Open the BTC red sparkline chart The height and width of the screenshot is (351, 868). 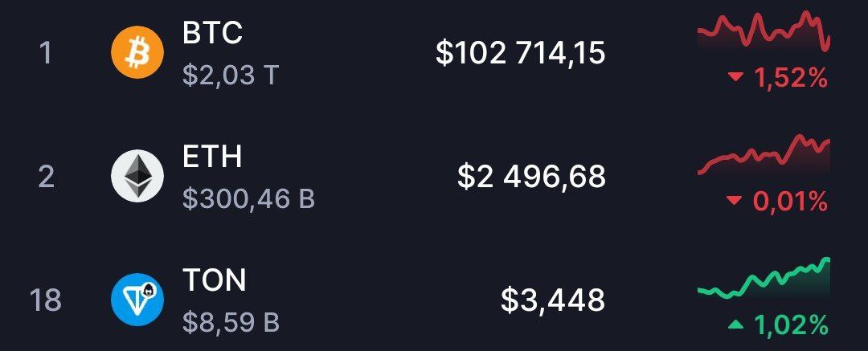point(764,31)
